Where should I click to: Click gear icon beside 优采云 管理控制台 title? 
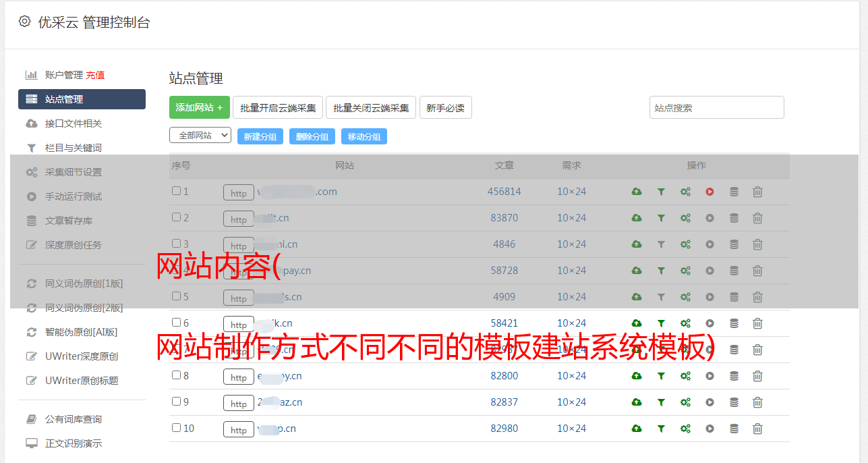tap(25, 22)
